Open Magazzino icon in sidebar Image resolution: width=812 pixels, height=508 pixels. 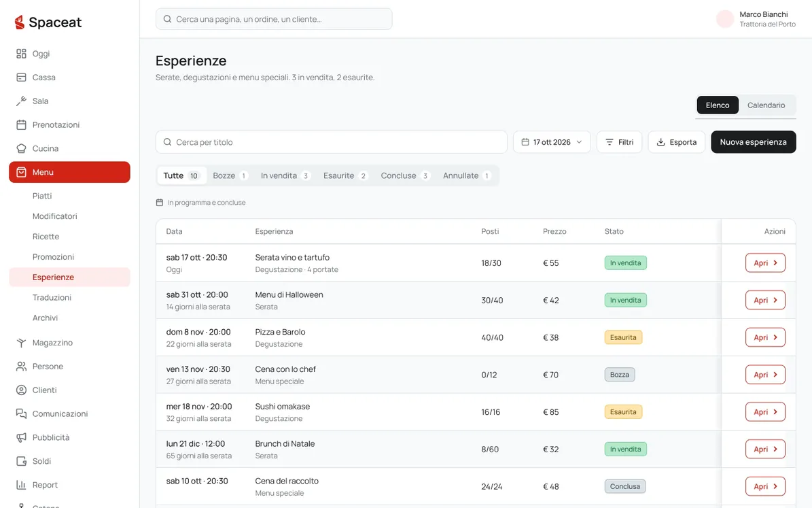click(21, 343)
